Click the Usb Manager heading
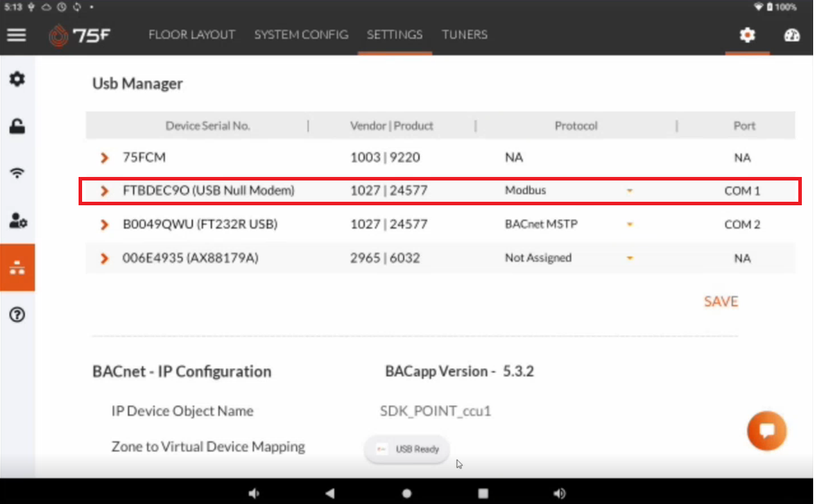Viewport: 816px width, 504px height. (137, 84)
